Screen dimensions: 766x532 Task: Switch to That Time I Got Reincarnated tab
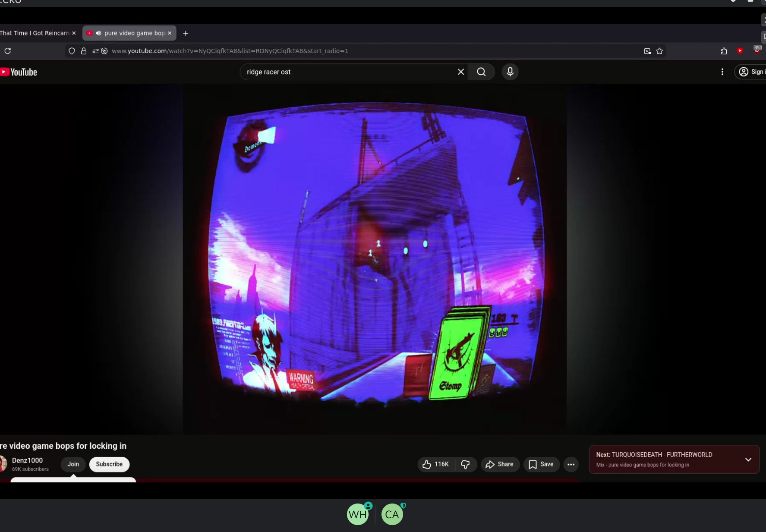pos(35,33)
